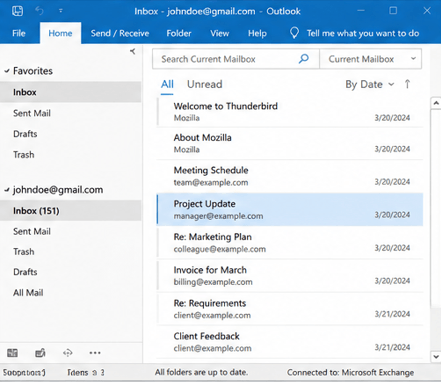The width and height of the screenshot is (441, 382).
Task: Collapse the johndoe@gmail.com account
Action: 7,190
